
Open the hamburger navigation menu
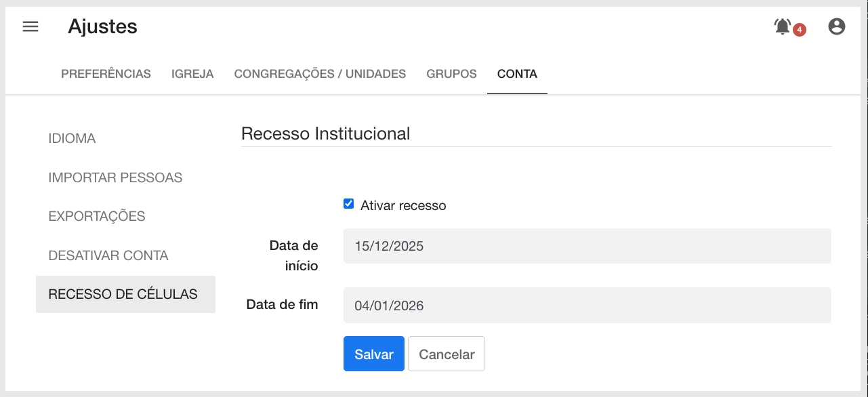click(x=30, y=26)
